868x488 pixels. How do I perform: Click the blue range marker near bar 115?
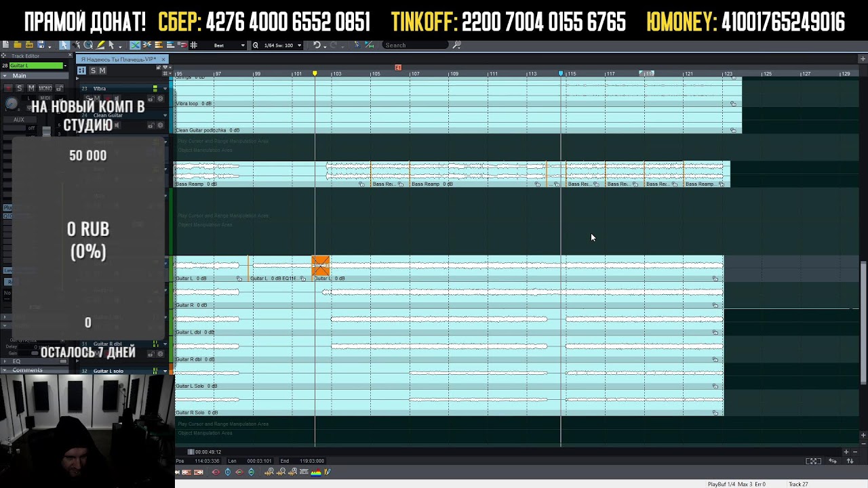[x=561, y=73]
